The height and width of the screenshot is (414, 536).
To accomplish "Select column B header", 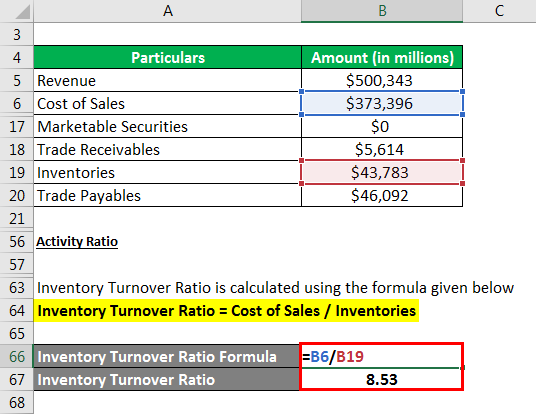I will tap(382, 11).
